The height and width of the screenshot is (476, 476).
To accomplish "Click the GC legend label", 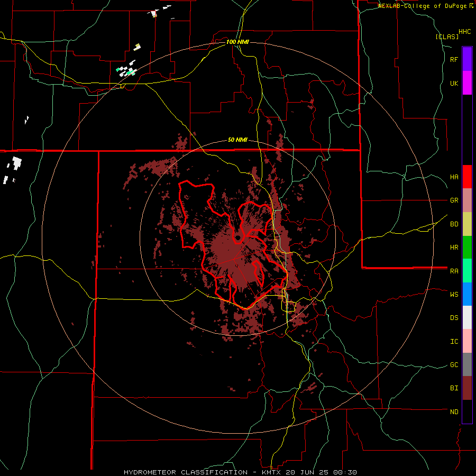I will click(x=454, y=365).
